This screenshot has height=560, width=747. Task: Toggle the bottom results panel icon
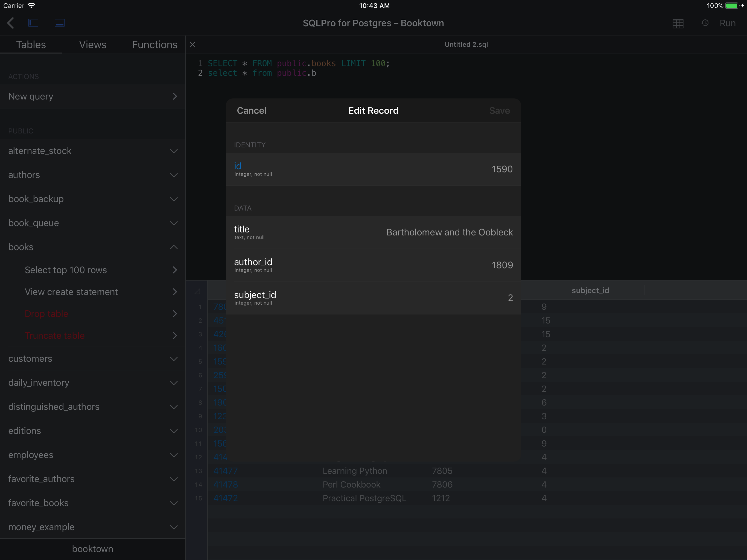click(59, 23)
